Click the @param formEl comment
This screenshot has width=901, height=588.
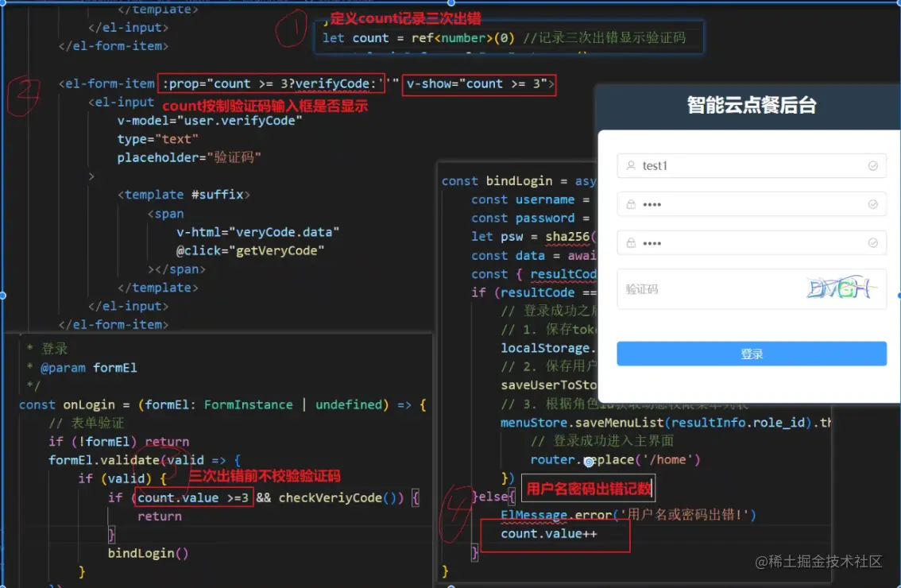pos(88,368)
